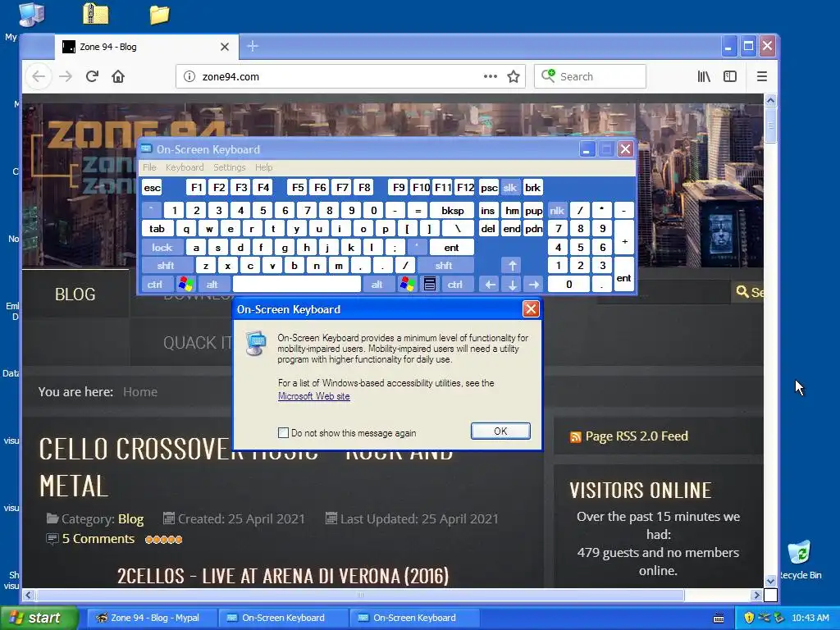
Task: Click the browser forward arrow
Action: click(66, 76)
